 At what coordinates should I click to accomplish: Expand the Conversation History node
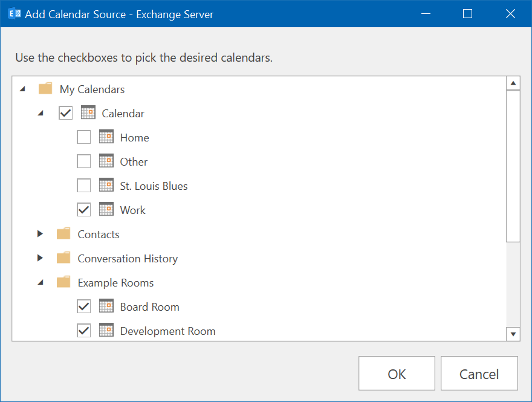coord(40,258)
